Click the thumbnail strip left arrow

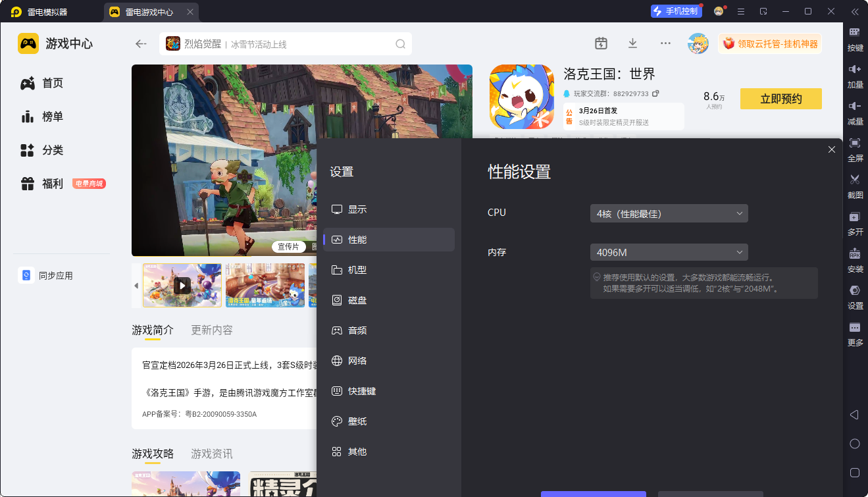[136, 286]
